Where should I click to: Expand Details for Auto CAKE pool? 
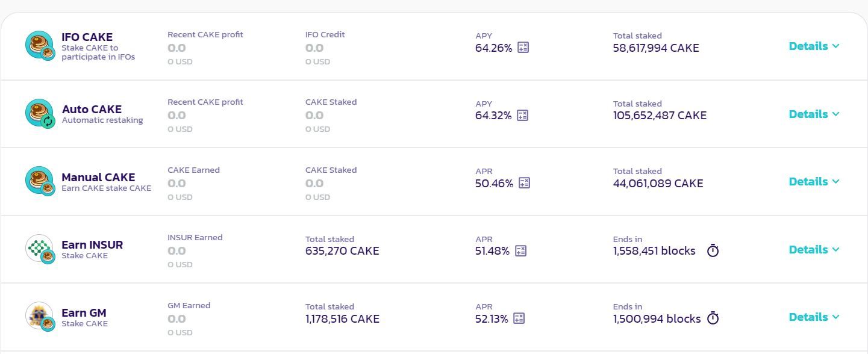(x=814, y=114)
